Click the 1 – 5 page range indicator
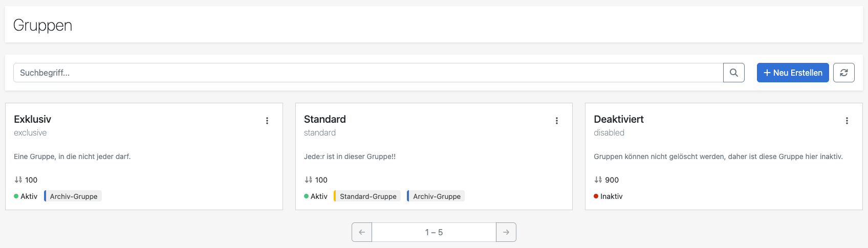This screenshot has width=868, height=248. tap(433, 232)
